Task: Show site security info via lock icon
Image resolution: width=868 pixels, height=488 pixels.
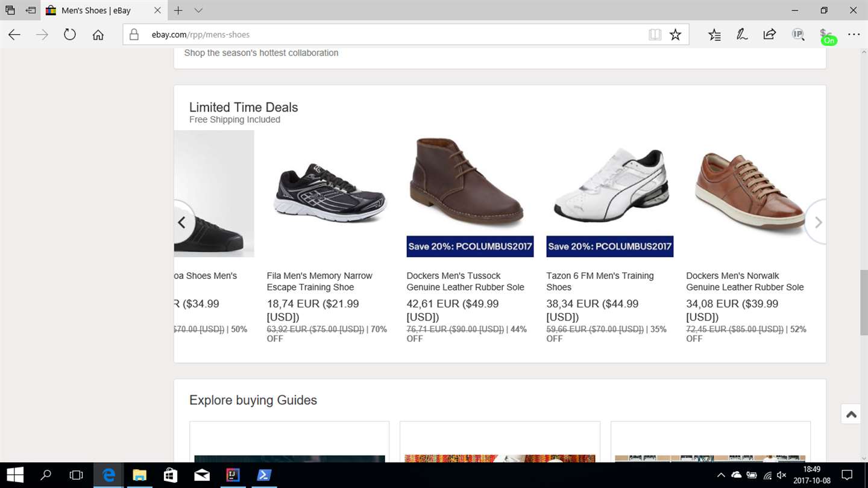Action: [x=134, y=35]
